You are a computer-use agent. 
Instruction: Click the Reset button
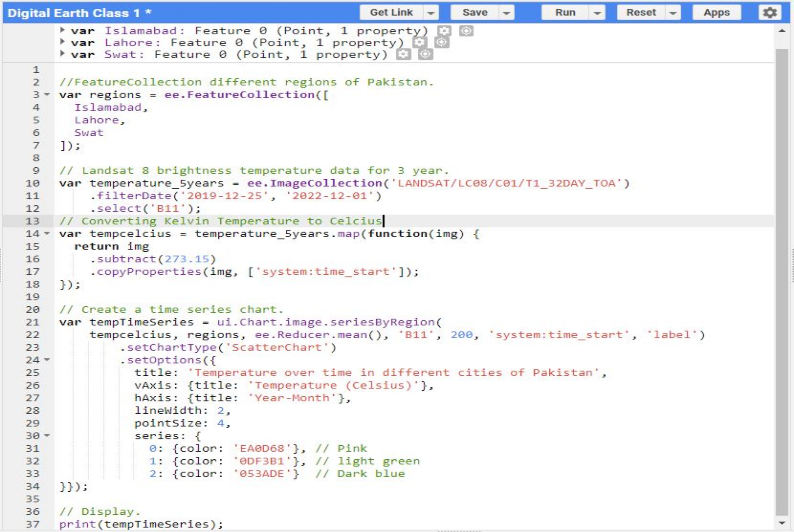pos(641,12)
